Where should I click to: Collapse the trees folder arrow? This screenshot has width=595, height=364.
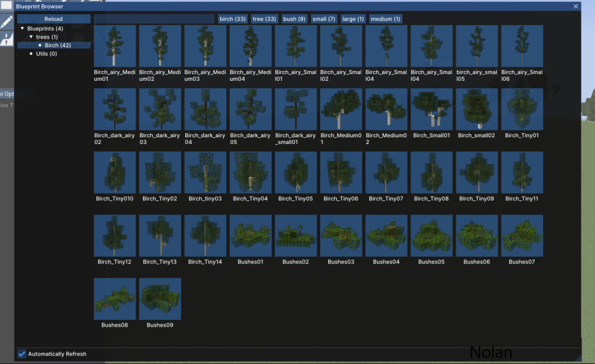coord(31,37)
